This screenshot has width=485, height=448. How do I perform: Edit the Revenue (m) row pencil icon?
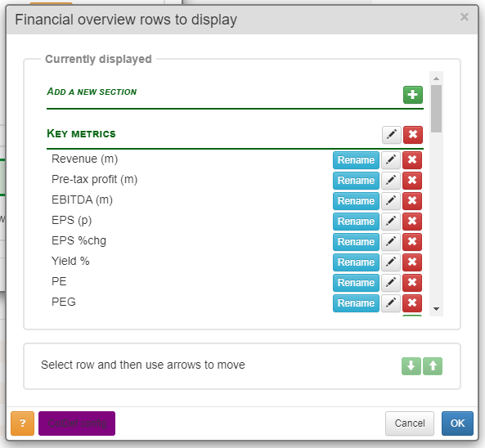(391, 160)
